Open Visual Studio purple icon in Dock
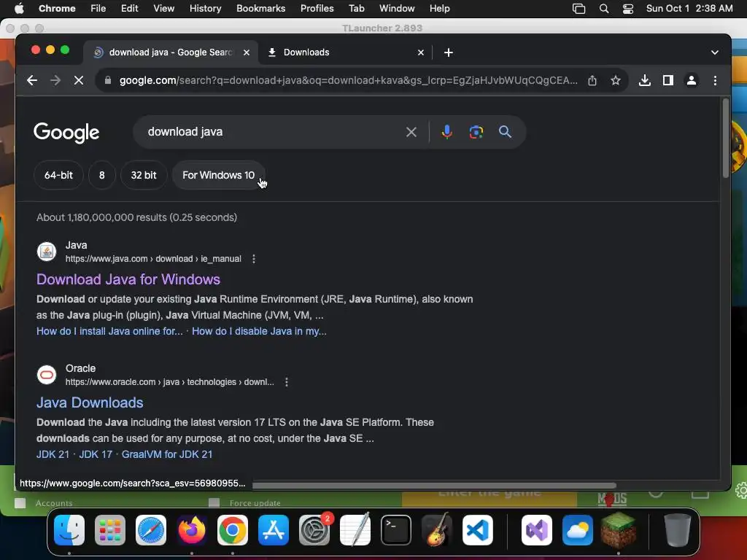This screenshot has height=560, width=747. pos(537,530)
